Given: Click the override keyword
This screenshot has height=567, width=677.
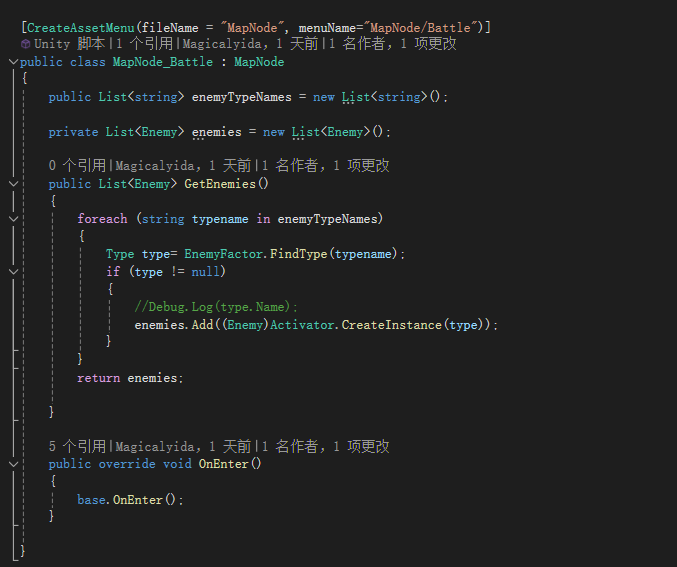Looking at the screenshot, I should pyautogui.click(x=127, y=464).
